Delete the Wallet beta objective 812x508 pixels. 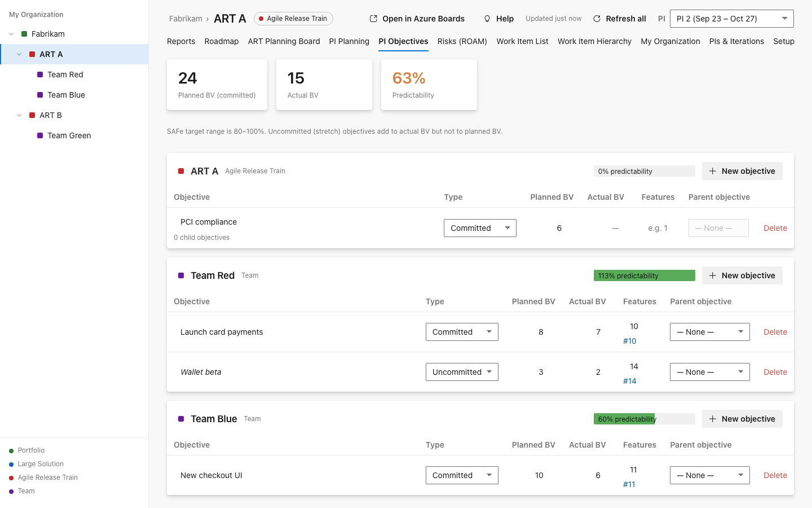[775, 372]
